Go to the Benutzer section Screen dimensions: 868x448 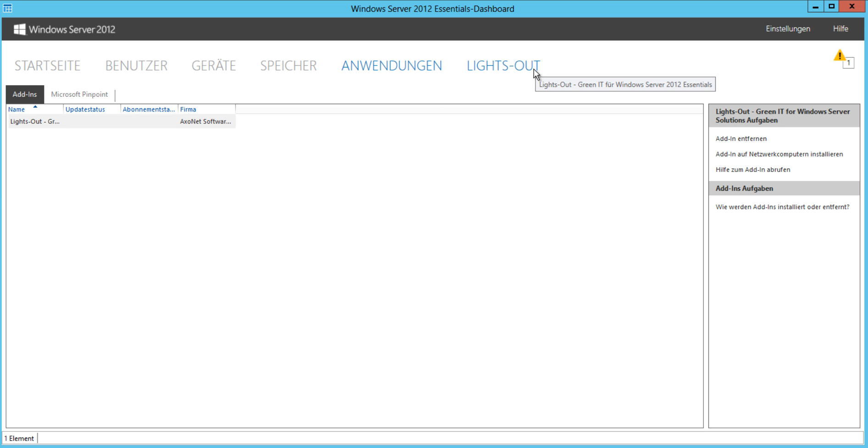pyautogui.click(x=136, y=66)
